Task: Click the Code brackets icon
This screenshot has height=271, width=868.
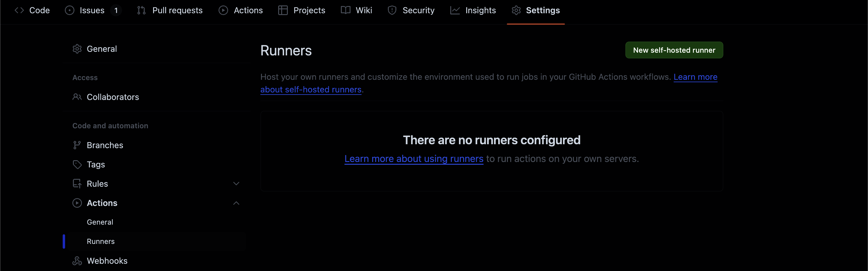Action: point(19,11)
